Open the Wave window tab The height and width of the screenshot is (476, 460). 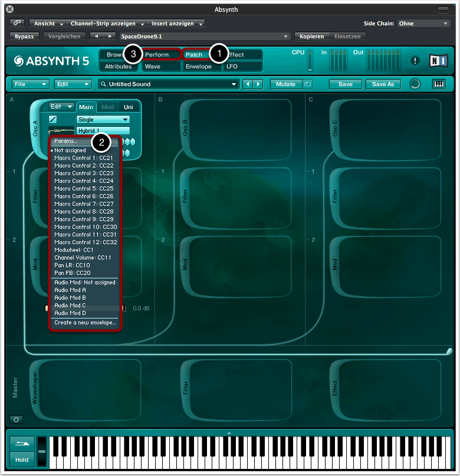(161, 67)
